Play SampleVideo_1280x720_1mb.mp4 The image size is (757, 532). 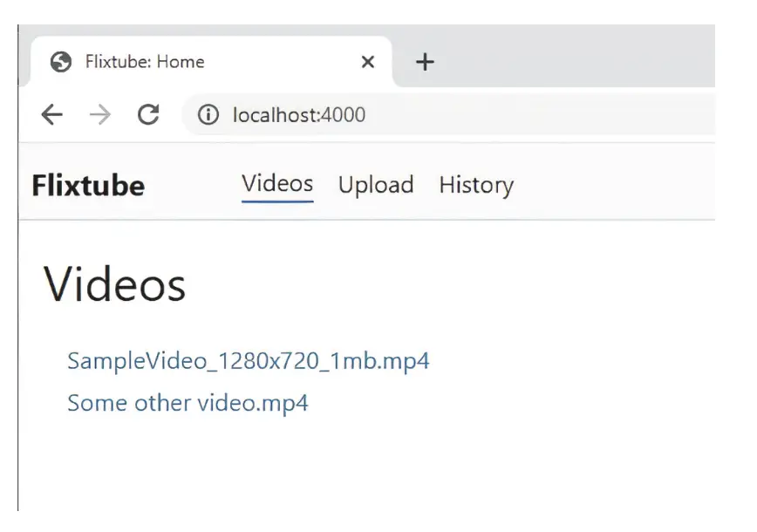[248, 361]
